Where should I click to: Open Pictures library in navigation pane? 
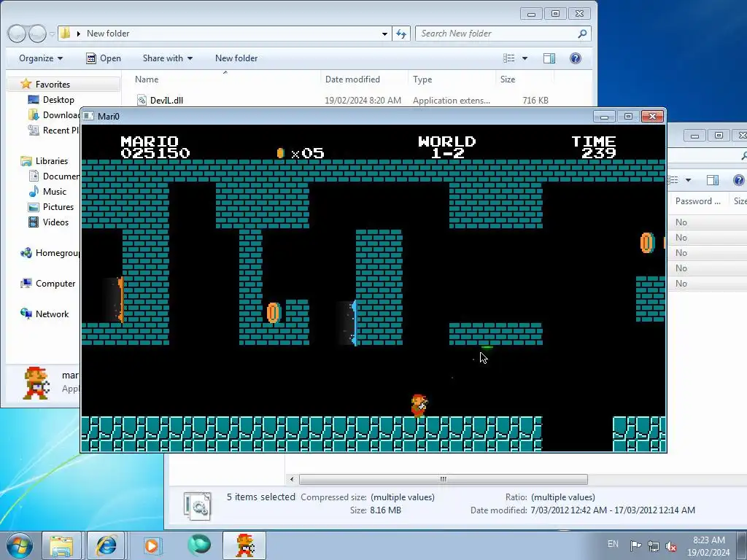[58, 206]
